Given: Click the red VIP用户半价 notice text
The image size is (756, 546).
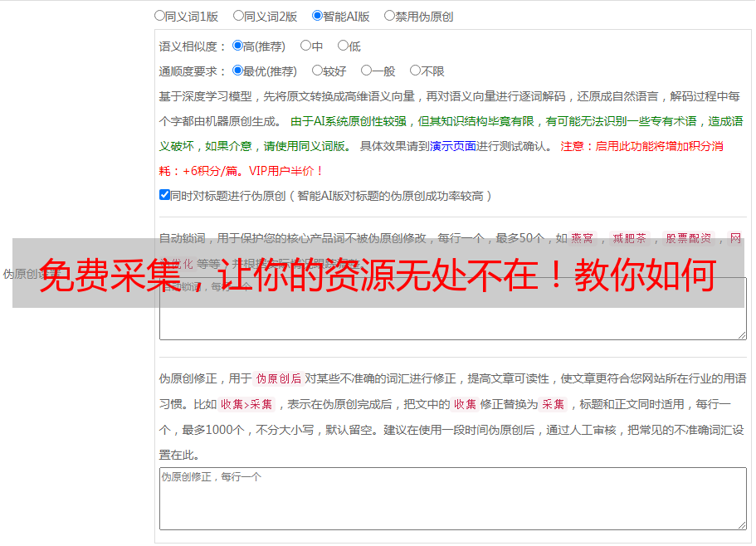Looking at the screenshot, I should (x=285, y=171).
